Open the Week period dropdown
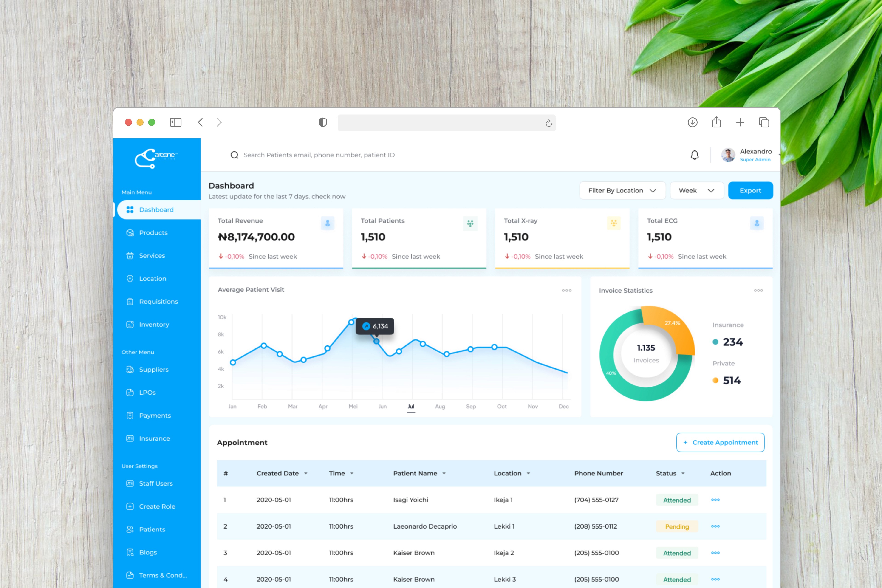 click(x=696, y=190)
